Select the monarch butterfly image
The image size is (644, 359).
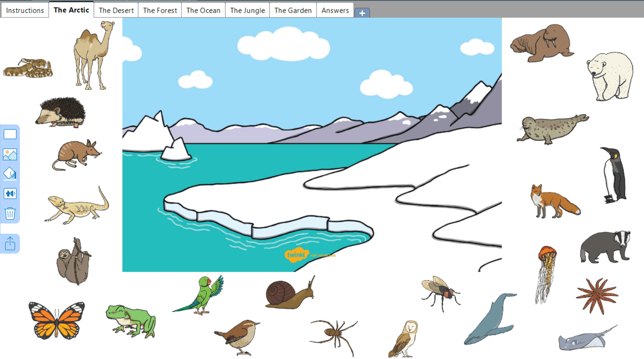coord(56,320)
